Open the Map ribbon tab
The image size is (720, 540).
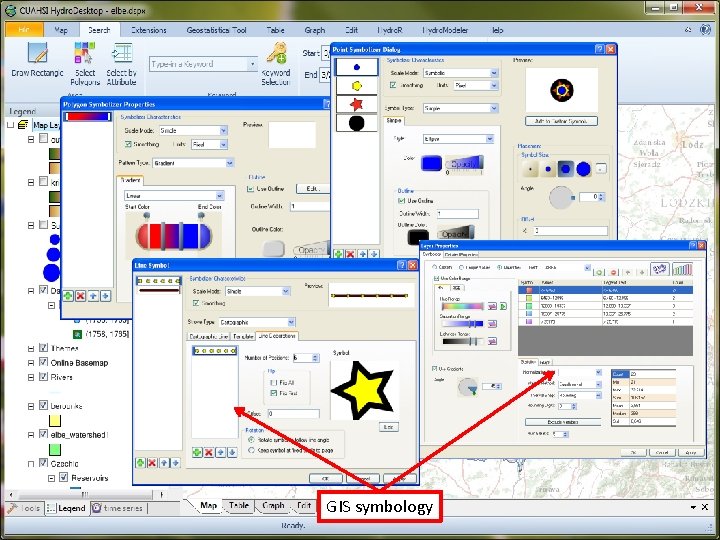point(61,30)
